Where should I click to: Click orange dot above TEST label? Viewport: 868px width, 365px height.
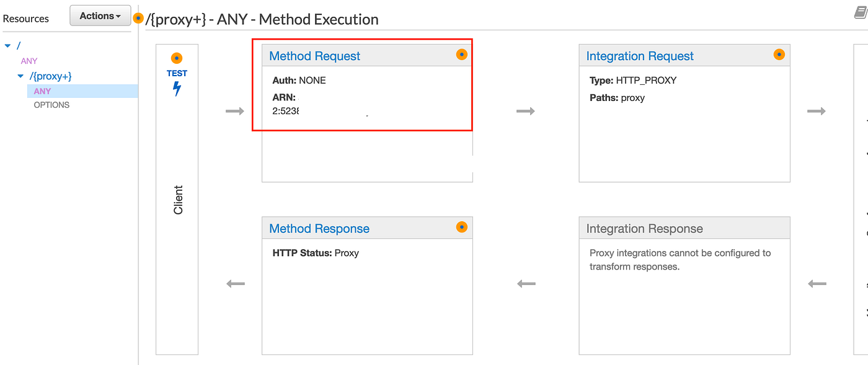(177, 59)
